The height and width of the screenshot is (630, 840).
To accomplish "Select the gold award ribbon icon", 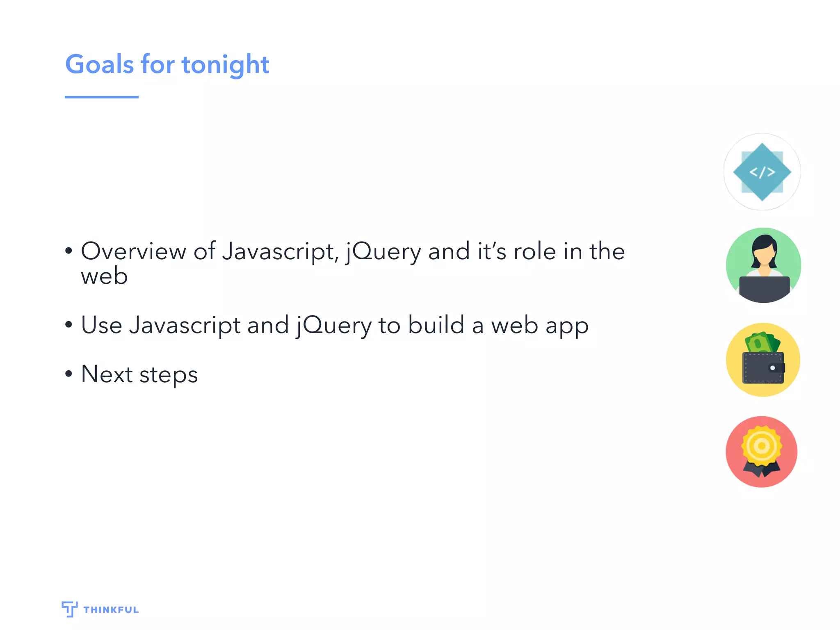I will click(x=762, y=452).
